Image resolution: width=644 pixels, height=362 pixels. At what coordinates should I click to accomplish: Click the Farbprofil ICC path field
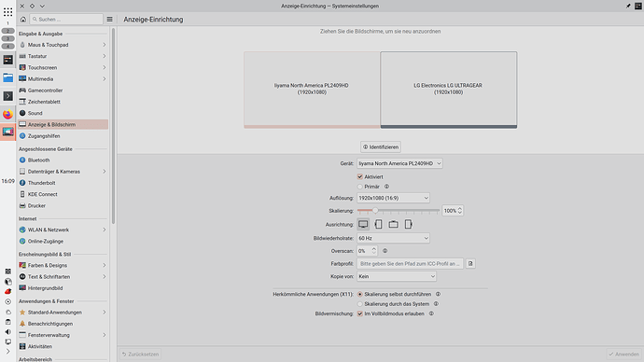(410, 263)
